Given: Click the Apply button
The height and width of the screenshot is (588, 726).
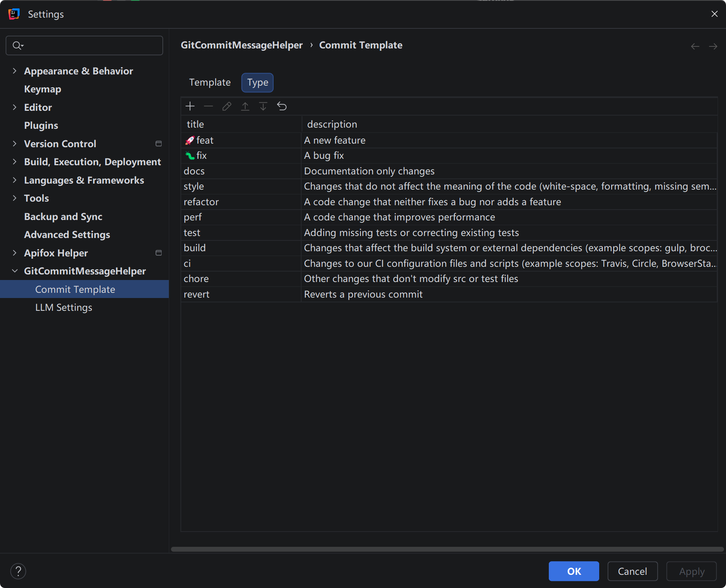Looking at the screenshot, I should (x=692, y=571).
